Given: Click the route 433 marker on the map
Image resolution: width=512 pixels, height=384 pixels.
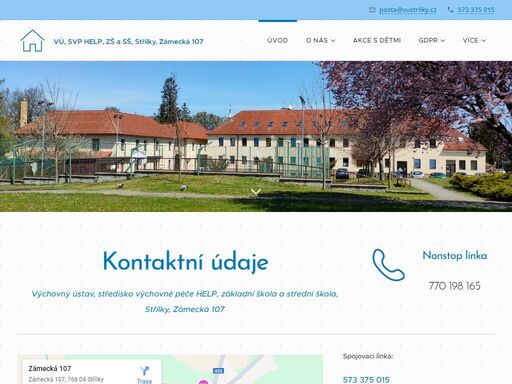Looking at the screenshot, I should (x=218, y=371).
